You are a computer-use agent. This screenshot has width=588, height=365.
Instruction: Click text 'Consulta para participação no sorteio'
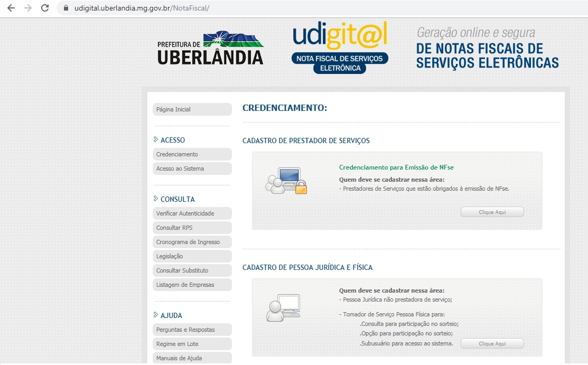pos(409,324)
